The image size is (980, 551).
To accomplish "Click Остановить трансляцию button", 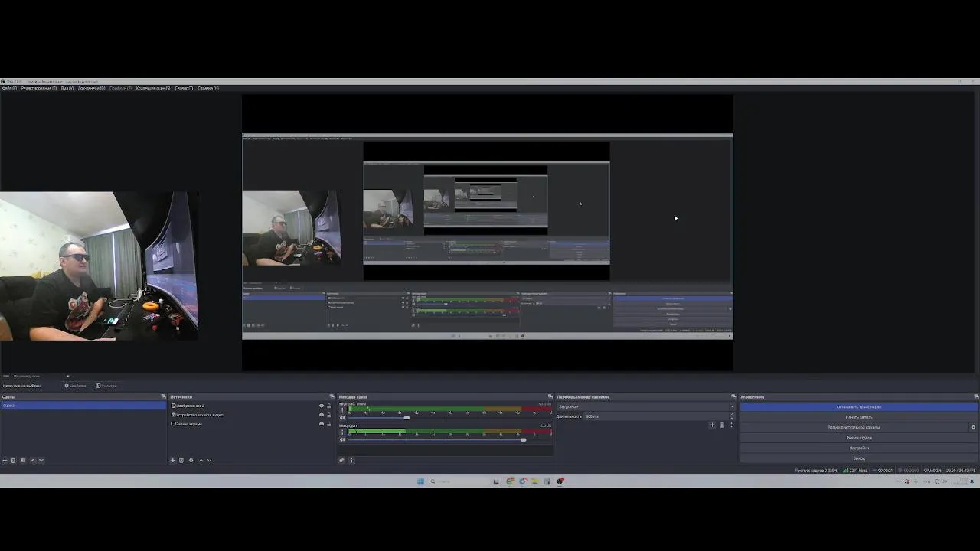I will pos(859,407).
